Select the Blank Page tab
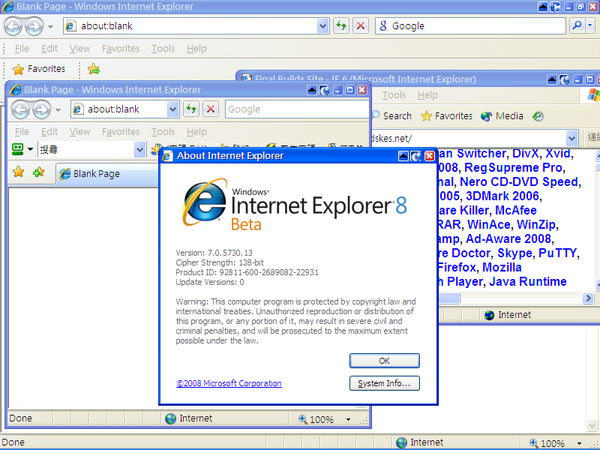 pos(108,174)
